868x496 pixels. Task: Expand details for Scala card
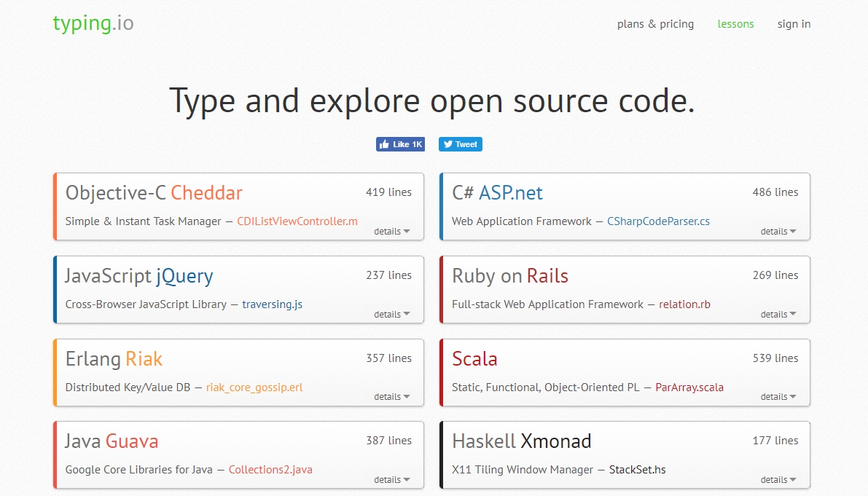click(778, 396)
